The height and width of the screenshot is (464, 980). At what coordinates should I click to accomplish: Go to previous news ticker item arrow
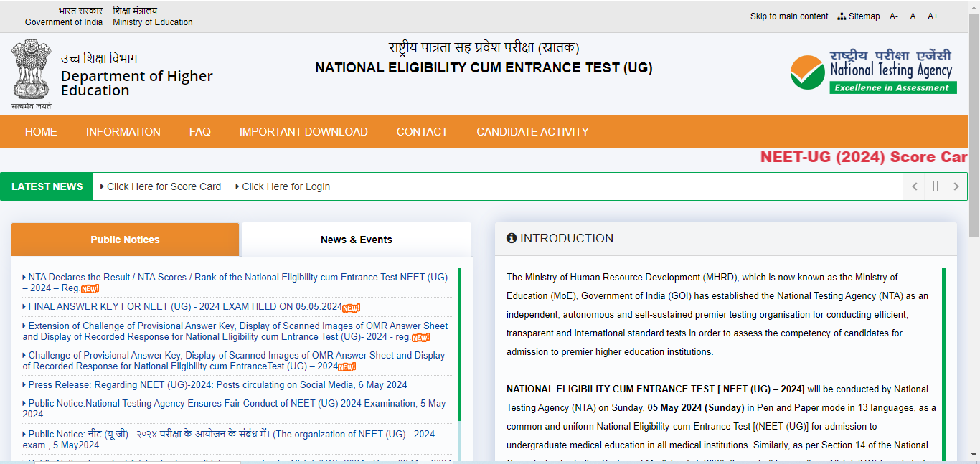click(x=914, y=186)
